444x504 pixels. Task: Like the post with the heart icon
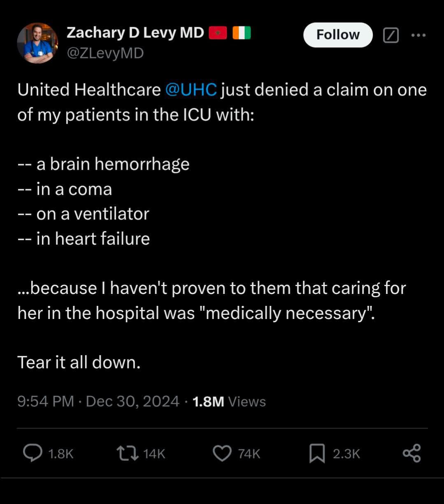tap(222, 453)
